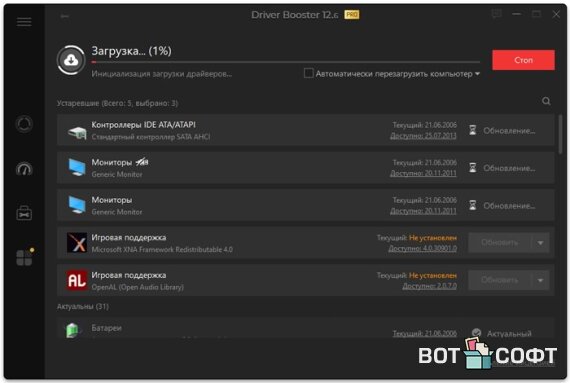The image size is (570, 383).
Task: Open the dropdown arrow beside Обновить in the XNA row
Action: 540,243
